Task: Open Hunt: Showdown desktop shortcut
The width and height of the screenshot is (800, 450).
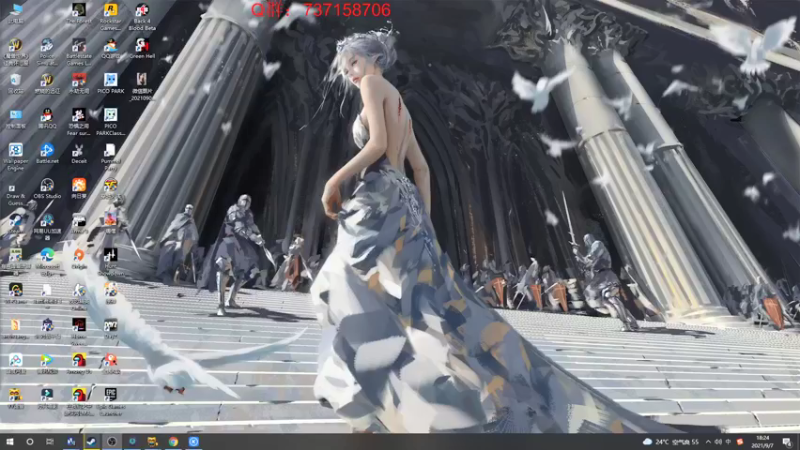Action: point(110,262)
